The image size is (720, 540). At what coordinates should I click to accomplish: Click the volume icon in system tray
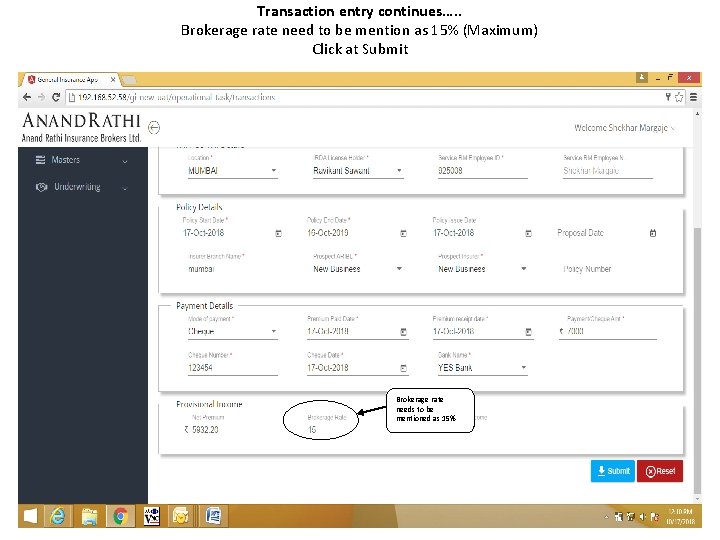point(642,517)
